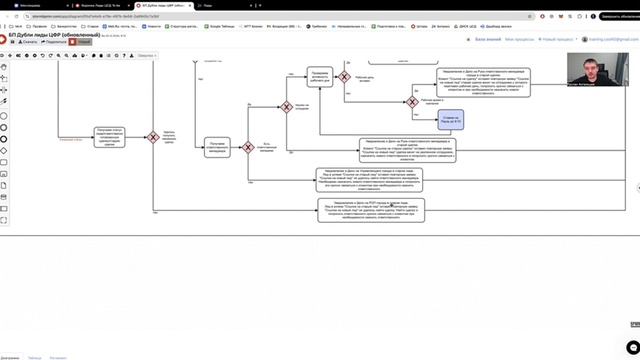
Task: Click the download icon in editor toolbar
Action: tap(132, 56)
